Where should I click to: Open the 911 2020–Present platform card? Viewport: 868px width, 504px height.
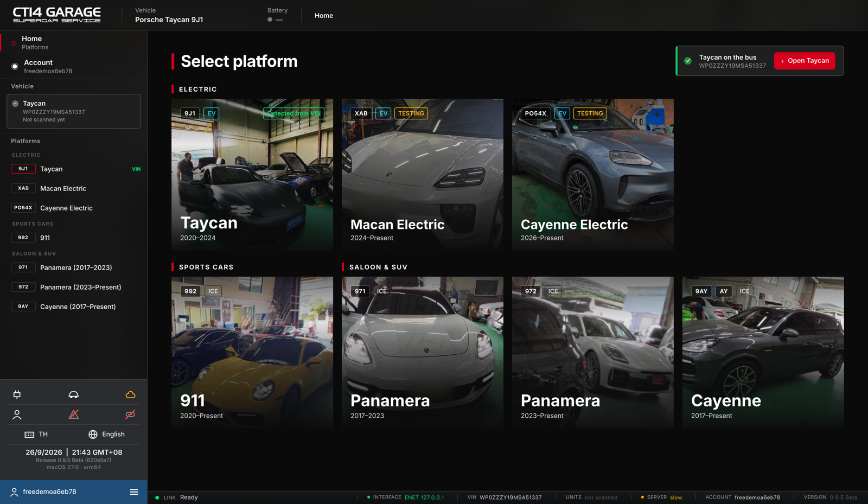pos(252,353)
